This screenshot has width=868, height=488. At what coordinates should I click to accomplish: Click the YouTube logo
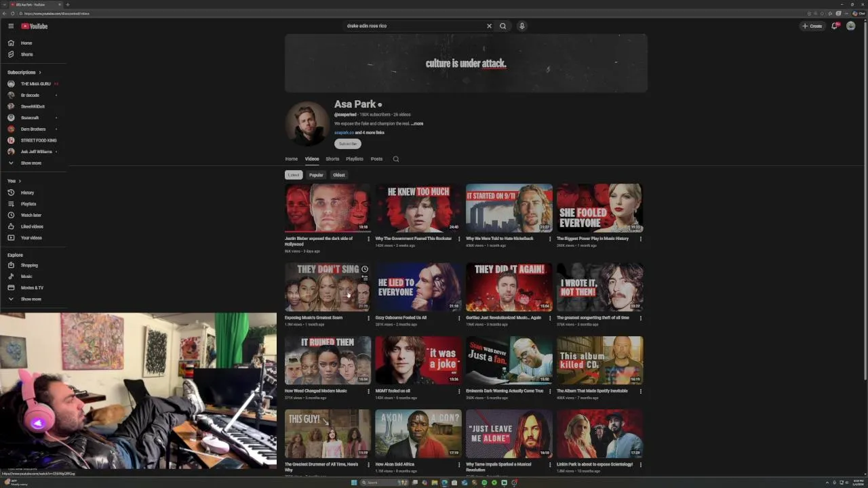(x=34, y=26)
